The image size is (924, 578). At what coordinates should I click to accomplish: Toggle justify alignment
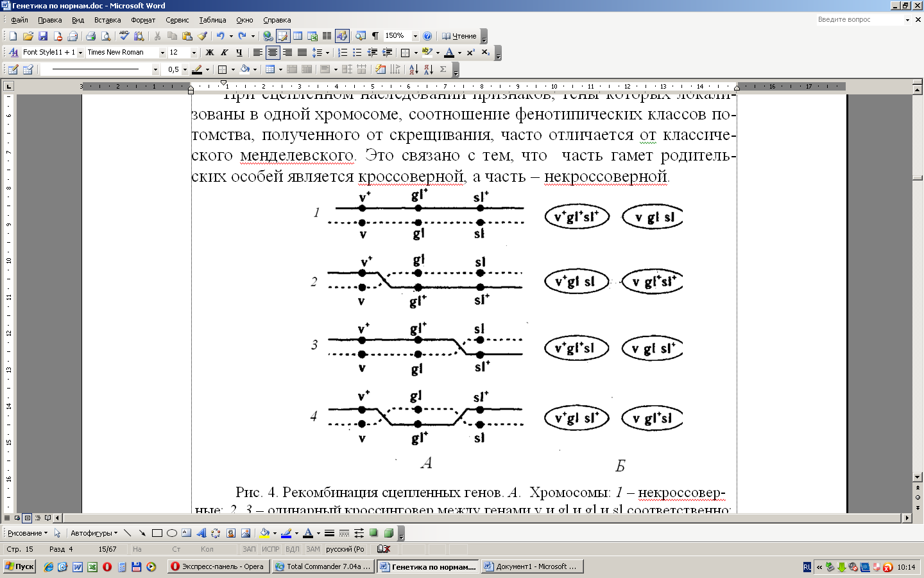coord(302,53)
